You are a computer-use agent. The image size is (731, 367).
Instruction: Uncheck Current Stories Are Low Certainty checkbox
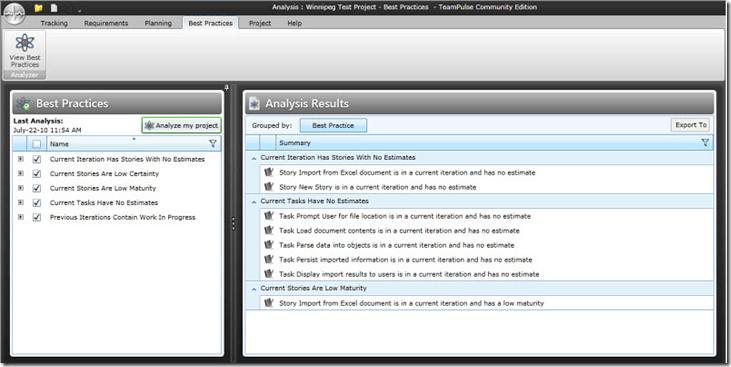point(37,174)
